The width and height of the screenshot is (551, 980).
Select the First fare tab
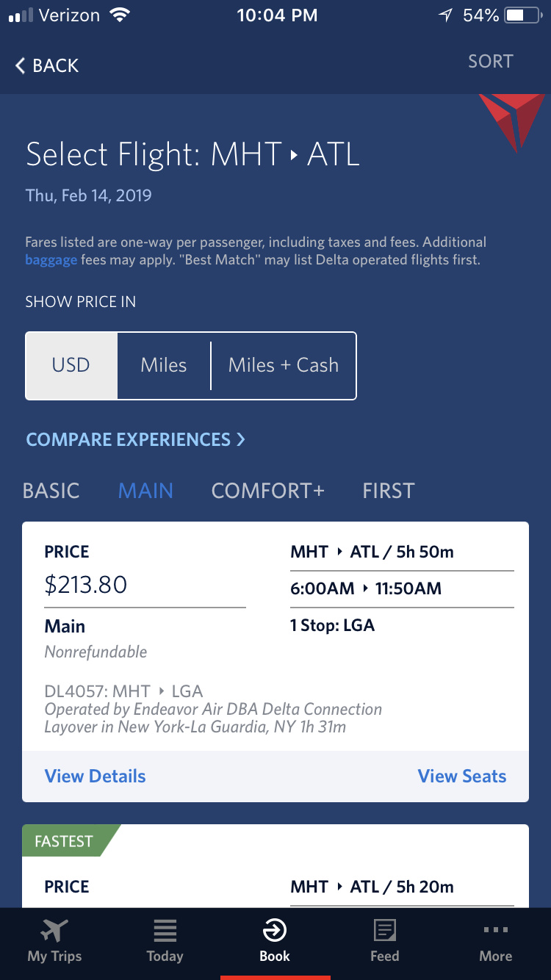389,491
